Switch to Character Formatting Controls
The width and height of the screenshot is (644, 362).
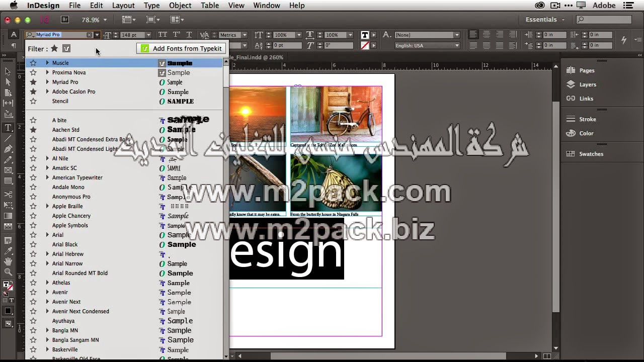click(14, 35)
